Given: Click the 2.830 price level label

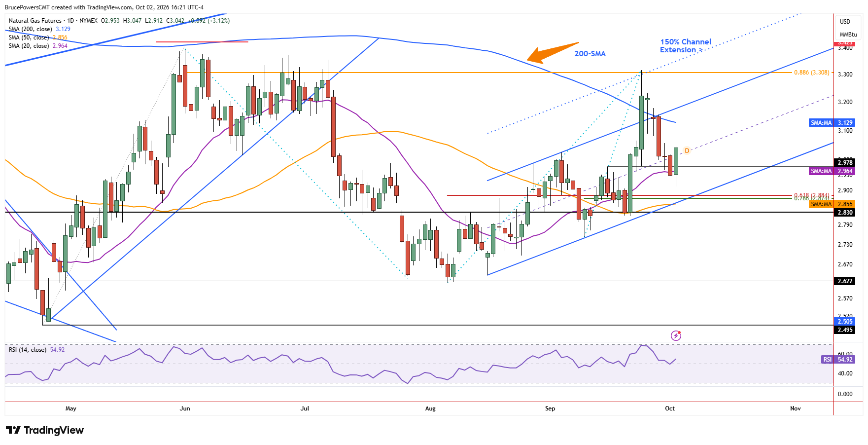Looking at the screenshot, I should tap(845, 213).
